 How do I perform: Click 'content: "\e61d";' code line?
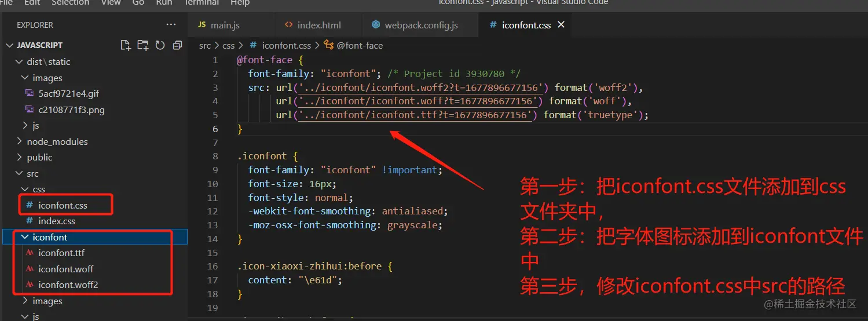pos(295,280)
